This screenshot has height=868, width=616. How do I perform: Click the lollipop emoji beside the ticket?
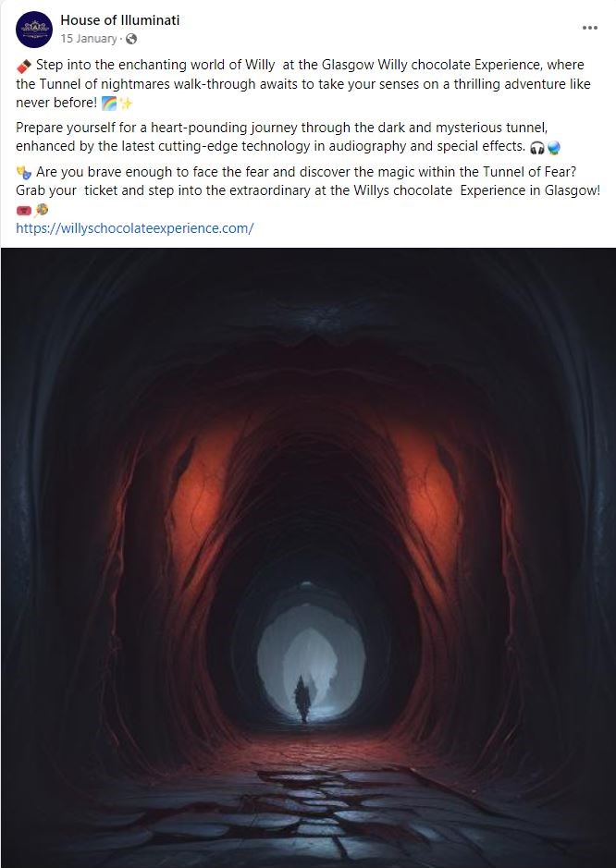pos(41,210)
